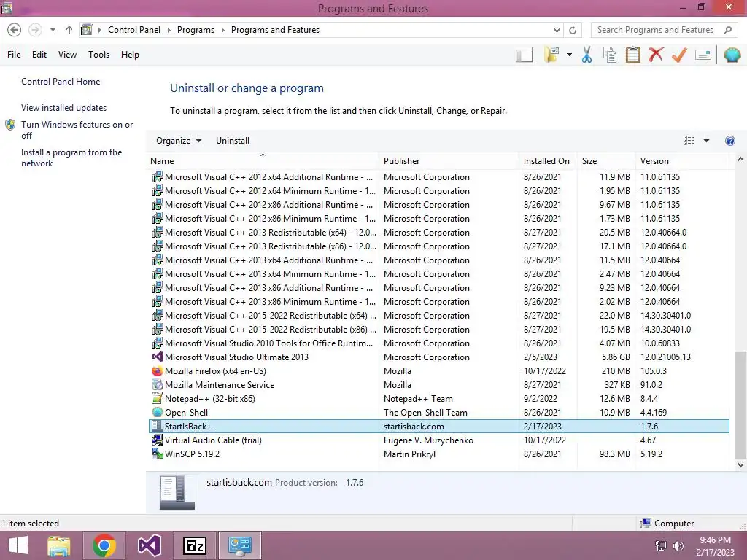Viewport: 747px width, 560px height.
Task: Click the navigation pane layout icon
Action: coord(524,55)
